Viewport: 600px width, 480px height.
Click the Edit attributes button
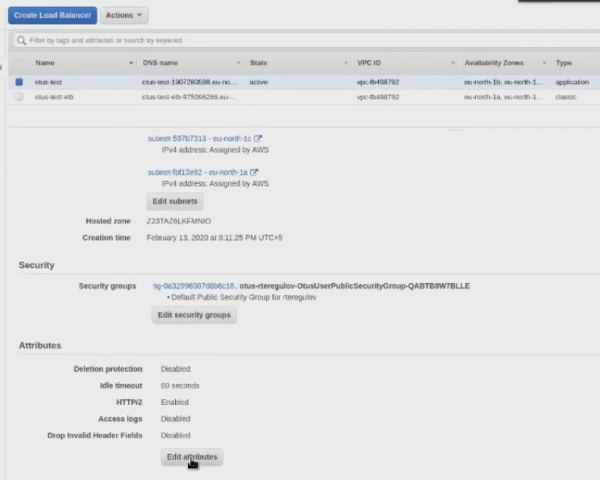(x=191, y=456)
